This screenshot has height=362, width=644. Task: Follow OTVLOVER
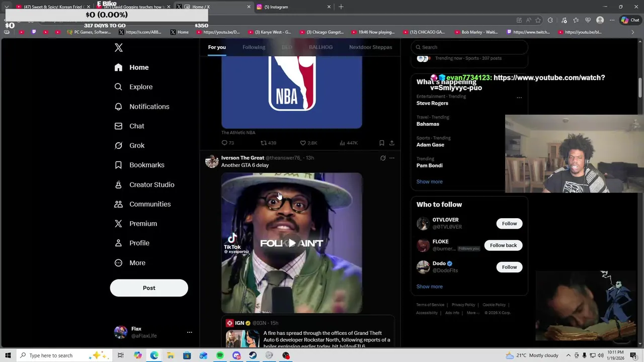click(x=509, y=224)
